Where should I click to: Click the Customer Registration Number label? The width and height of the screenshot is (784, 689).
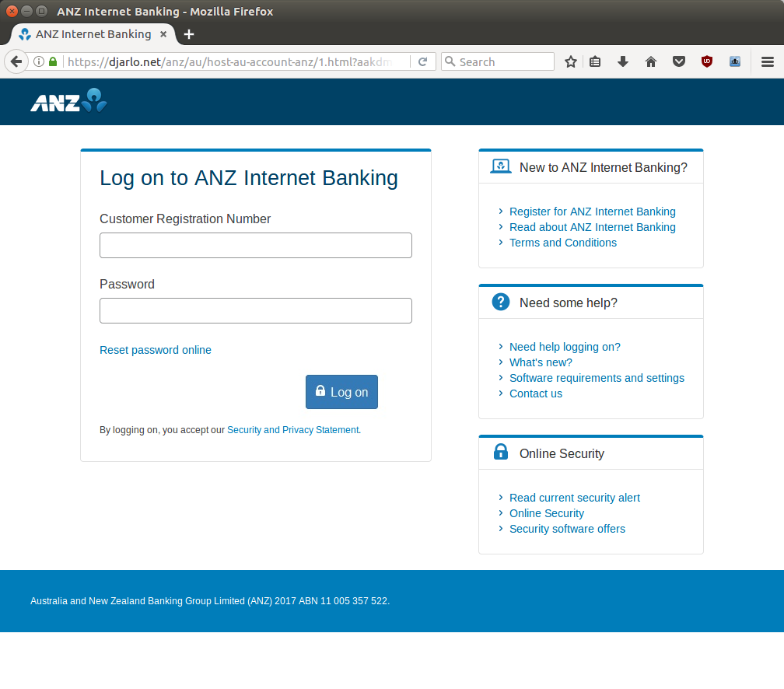[185, 219]
